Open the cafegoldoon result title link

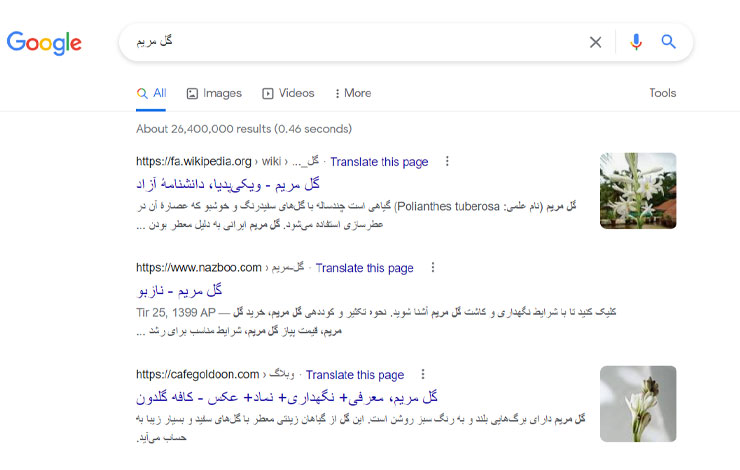tap(287, 397)
